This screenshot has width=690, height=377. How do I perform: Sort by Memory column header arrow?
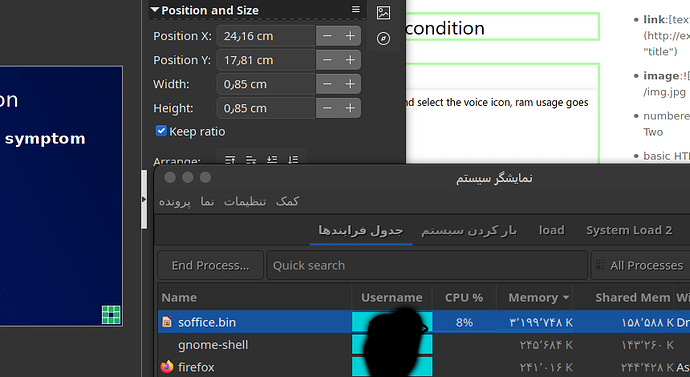point(566,298)
